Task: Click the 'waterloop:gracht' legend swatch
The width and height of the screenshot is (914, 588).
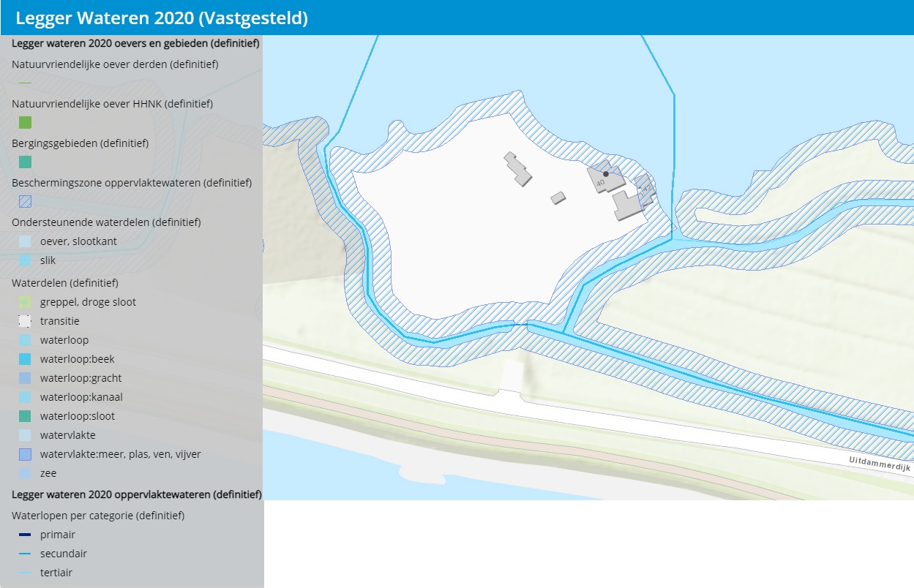Action: (25, 378)
